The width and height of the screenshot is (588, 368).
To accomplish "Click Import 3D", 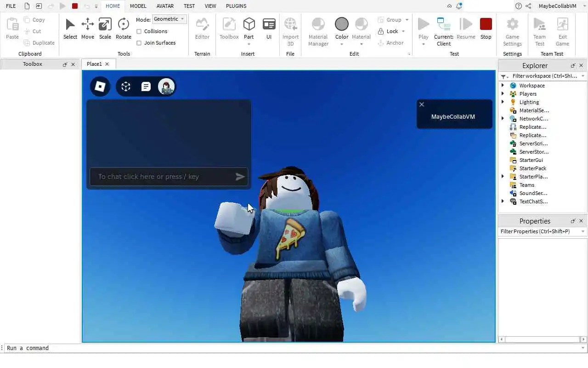I will [x=290, y=31].
